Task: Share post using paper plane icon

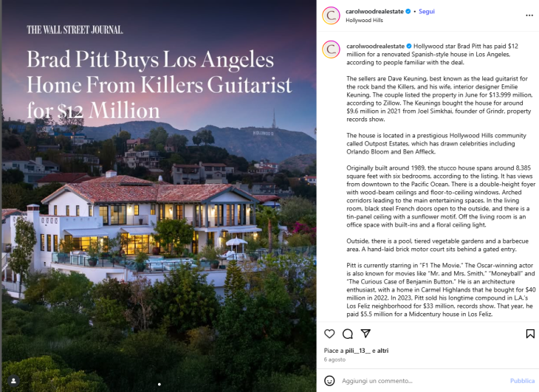Action: (x=365, y=333)
